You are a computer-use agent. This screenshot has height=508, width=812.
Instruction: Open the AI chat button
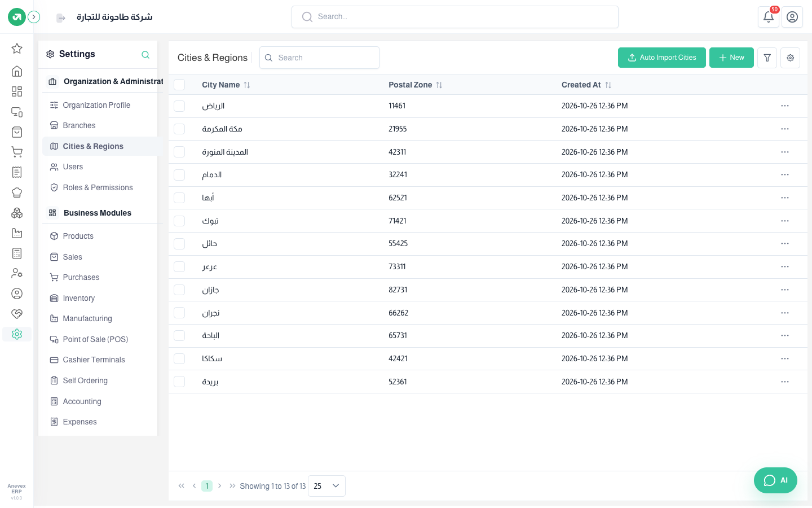775,480
